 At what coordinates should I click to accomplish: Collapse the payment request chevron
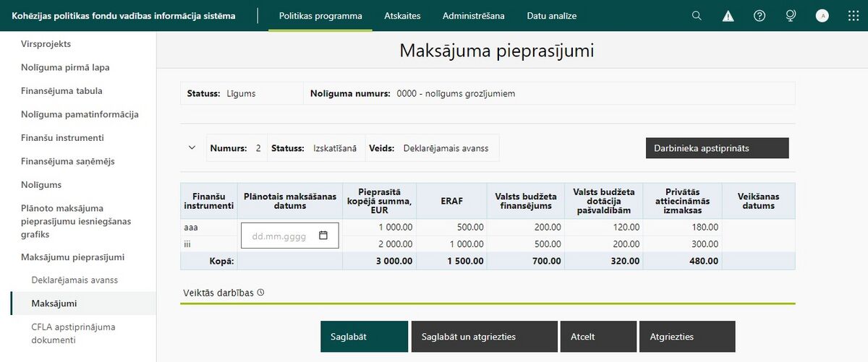tap(192, 147)
